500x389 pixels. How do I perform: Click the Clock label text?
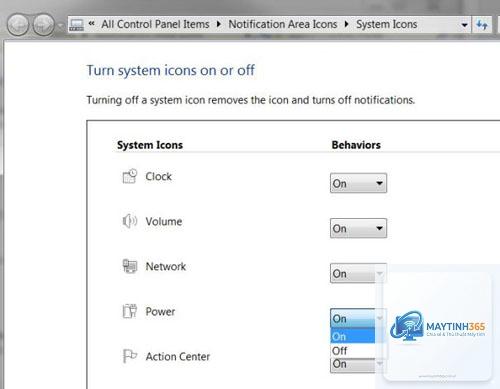pyautogui.click(x=159, y=176)
